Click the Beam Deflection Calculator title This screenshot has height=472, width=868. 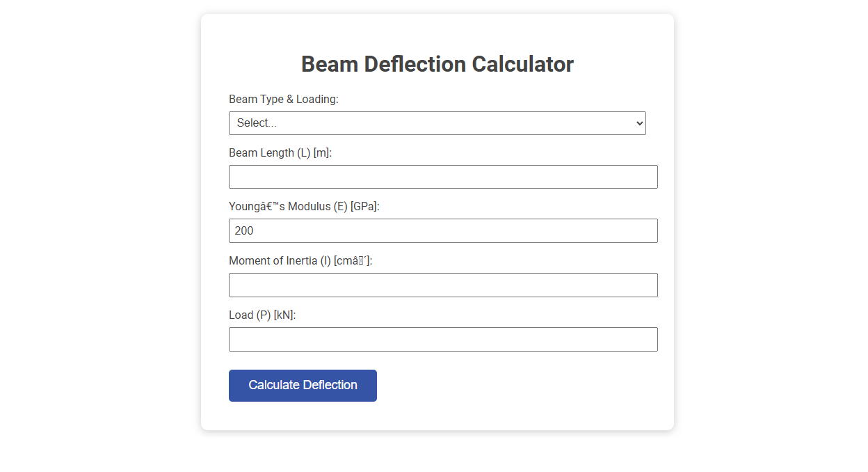point(437,63)
